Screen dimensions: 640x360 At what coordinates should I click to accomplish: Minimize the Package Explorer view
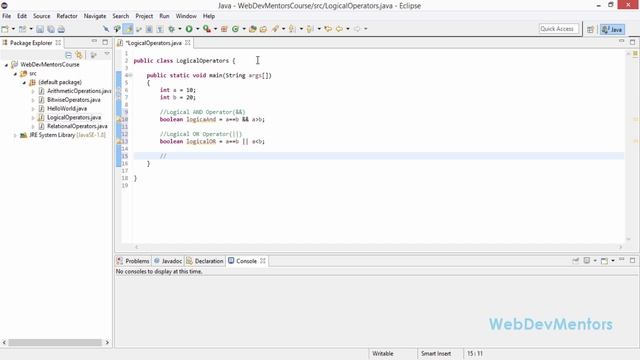pos(94,42)
